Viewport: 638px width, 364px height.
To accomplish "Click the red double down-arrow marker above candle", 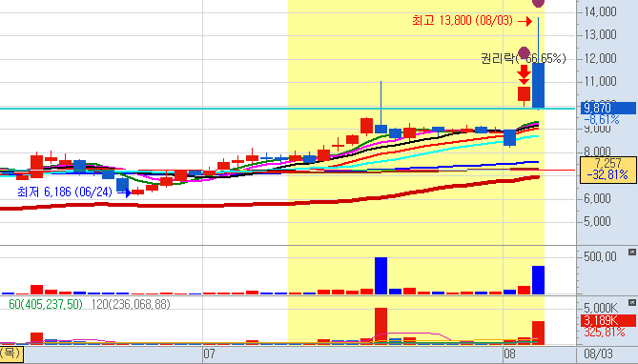I will coord(525,74).
